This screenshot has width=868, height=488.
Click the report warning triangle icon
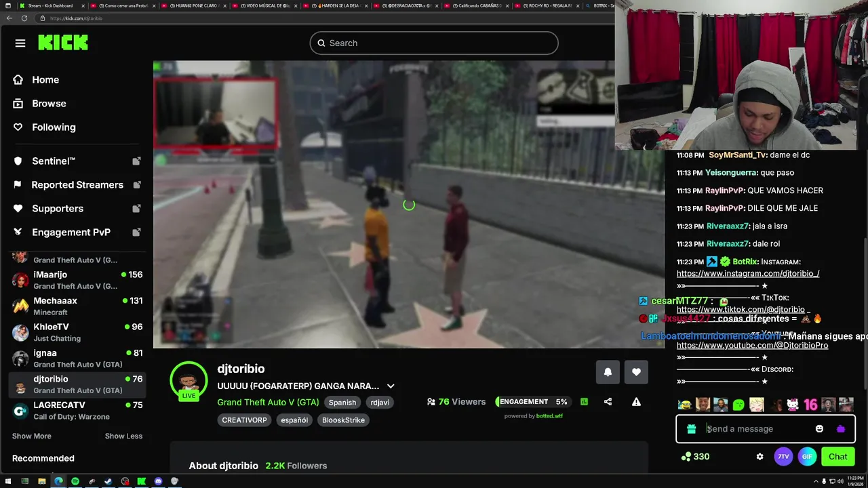pos(636,402)
